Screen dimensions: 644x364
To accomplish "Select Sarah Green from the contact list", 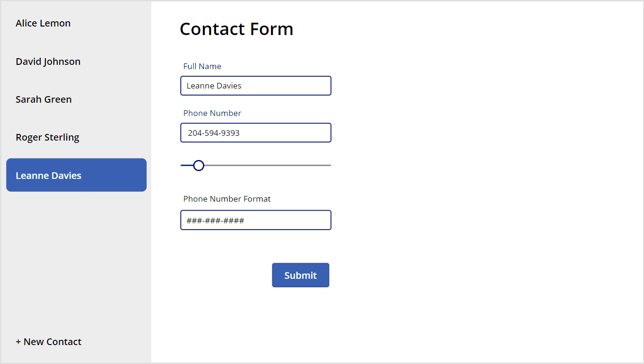I will [x=44, y=99].
